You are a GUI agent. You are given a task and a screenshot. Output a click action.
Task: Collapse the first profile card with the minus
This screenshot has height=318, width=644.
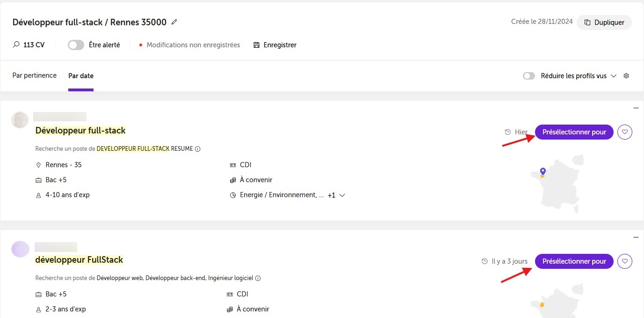(636, 108)
